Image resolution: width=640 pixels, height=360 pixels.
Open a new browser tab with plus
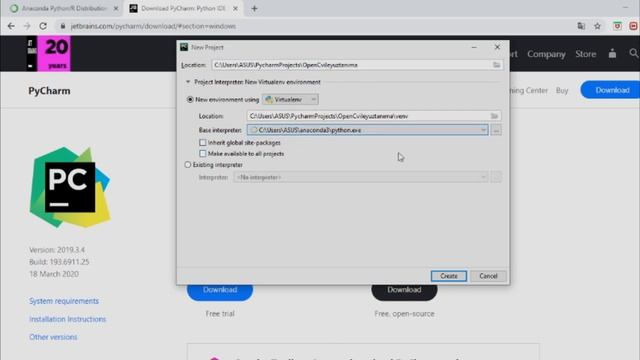pos(254,8)
